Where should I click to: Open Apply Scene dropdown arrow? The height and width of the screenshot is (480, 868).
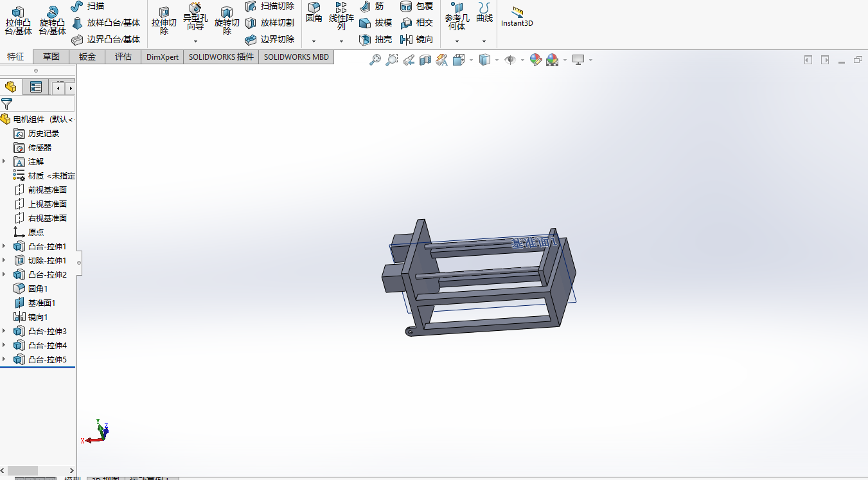565,60
